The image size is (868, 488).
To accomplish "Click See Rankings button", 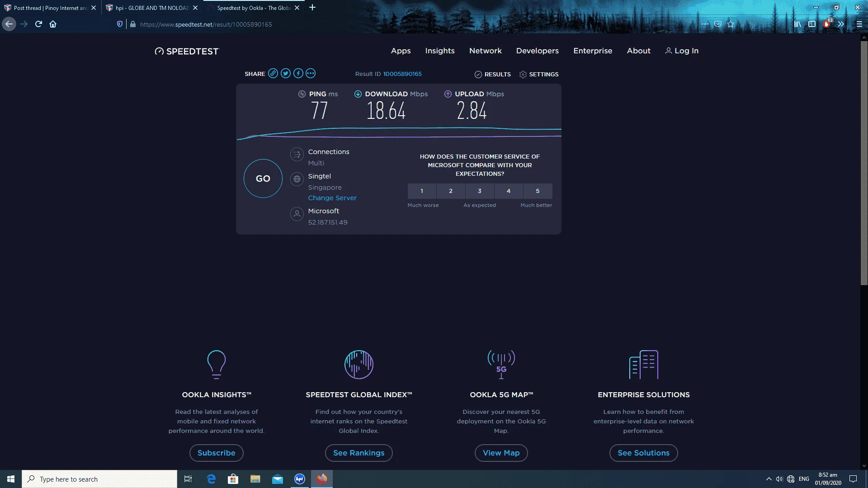I will click(x=359, y=453).
